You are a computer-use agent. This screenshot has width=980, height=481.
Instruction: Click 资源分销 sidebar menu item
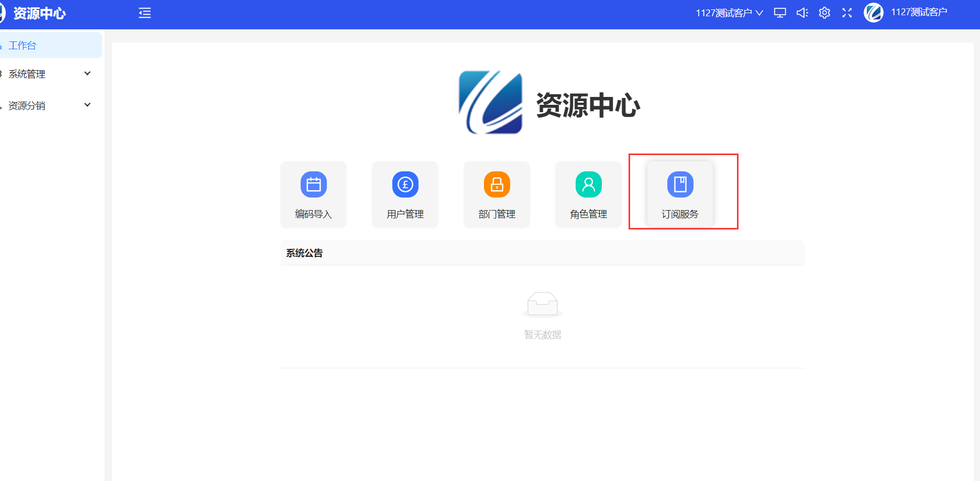51,105
